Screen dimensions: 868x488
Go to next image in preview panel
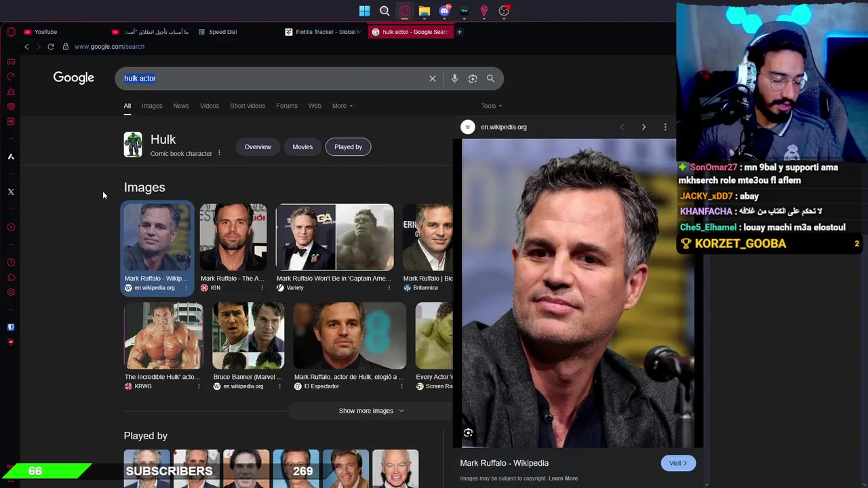click(644, 127)
